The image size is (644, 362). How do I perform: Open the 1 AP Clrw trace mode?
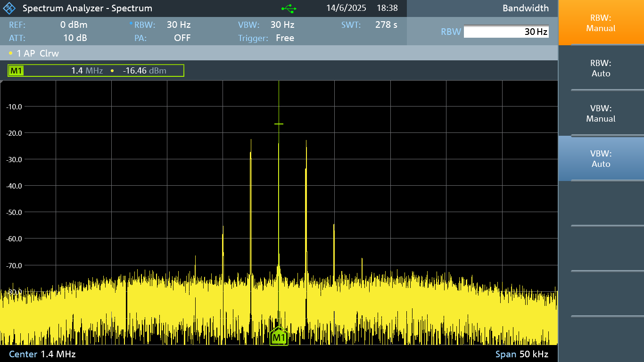[x=38, y=53]
